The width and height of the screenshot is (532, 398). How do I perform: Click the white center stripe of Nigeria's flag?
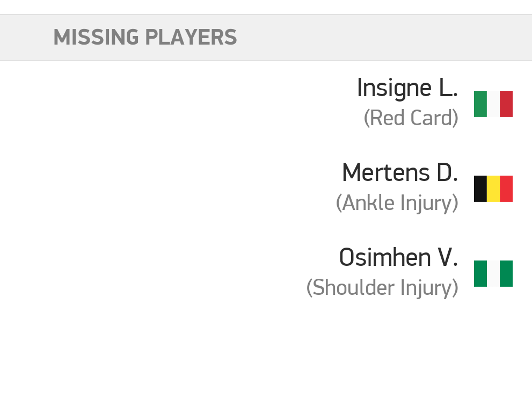493,273
